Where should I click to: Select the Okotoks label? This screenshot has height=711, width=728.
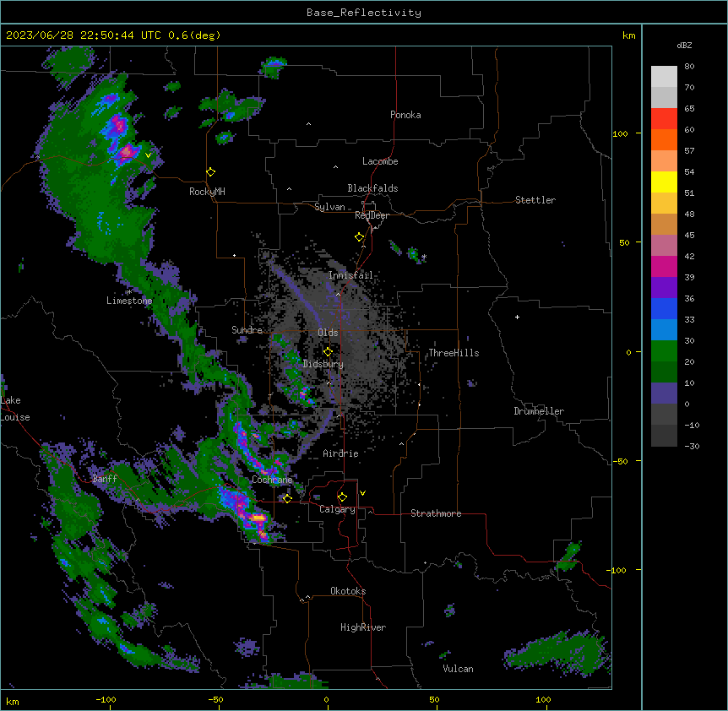coord(348,591)
